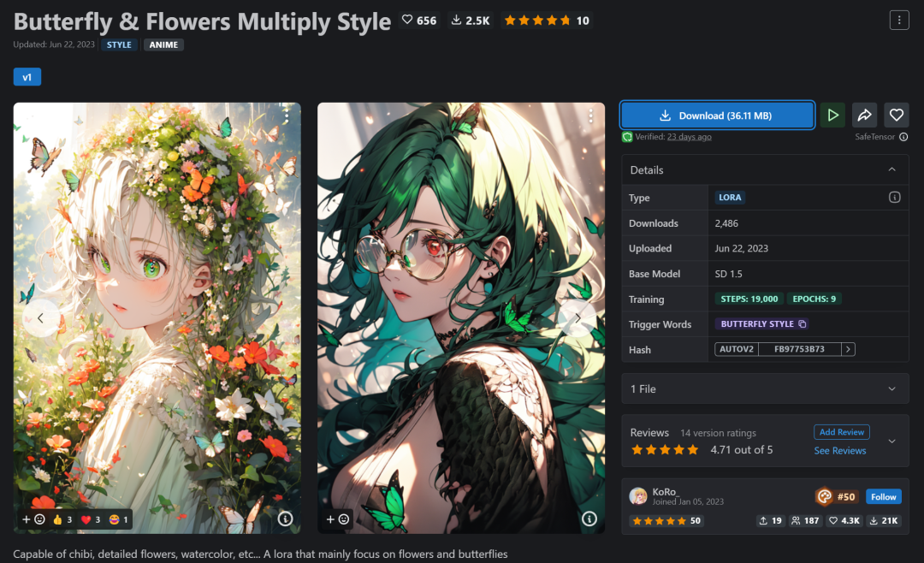This screenshot has height=563, width=924.
Task: Click creator downloads stat 21K
Action: (x=884, y=520)
